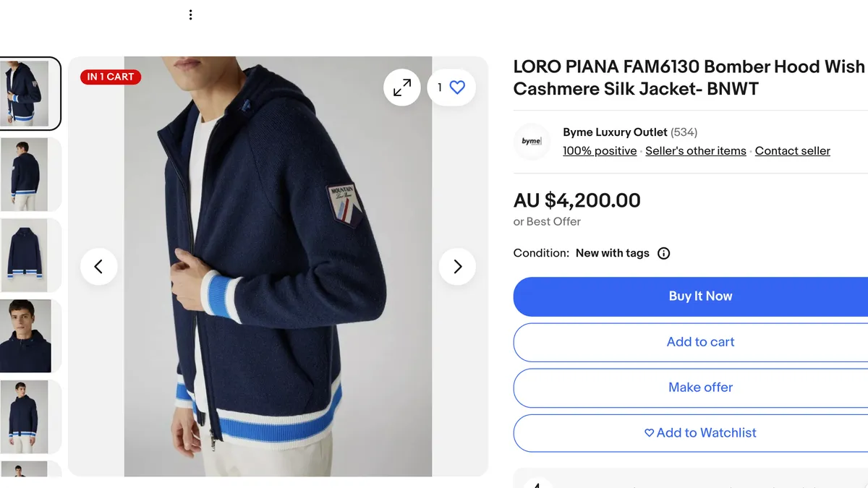Open the Byme Luxury Outlet seller name
This screenshot has width=868, height=488.
pyautogui.click(x=615, y=132)
